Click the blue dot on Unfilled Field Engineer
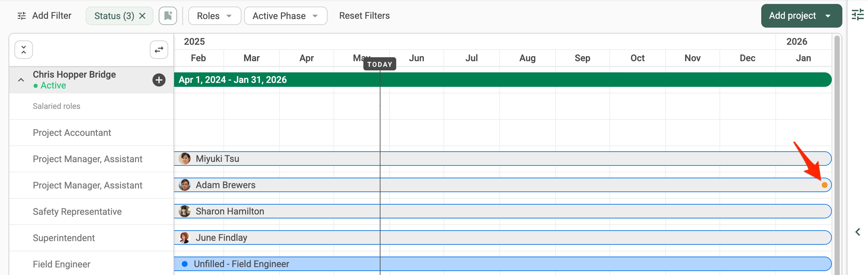Image resolution: width=868 pixels, height=275 pixels. point(185,264)
